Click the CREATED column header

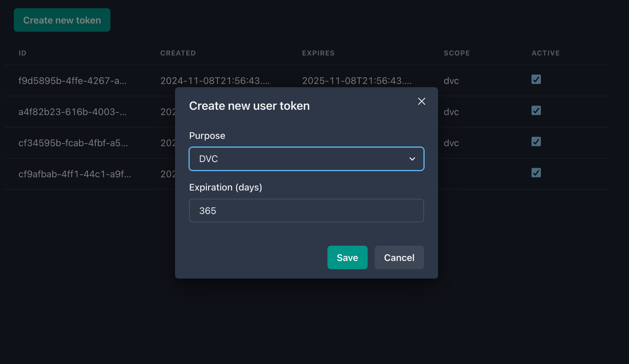[178, 53]
